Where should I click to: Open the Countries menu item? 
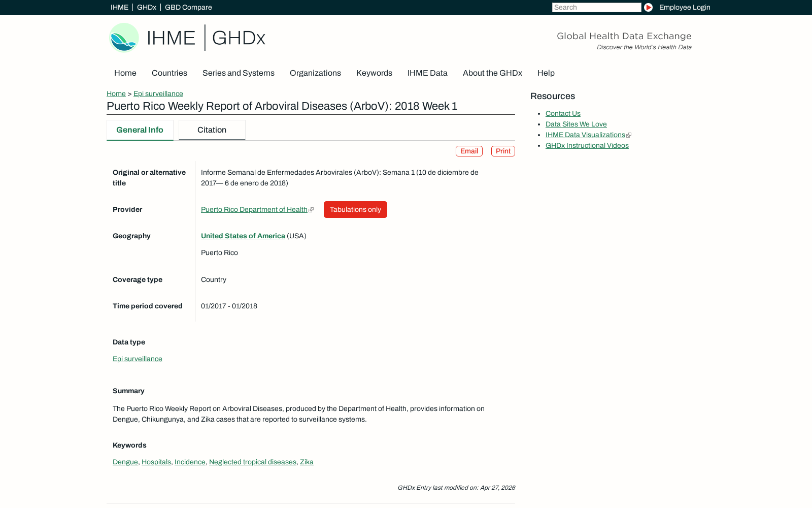click(x=170, y=73)
